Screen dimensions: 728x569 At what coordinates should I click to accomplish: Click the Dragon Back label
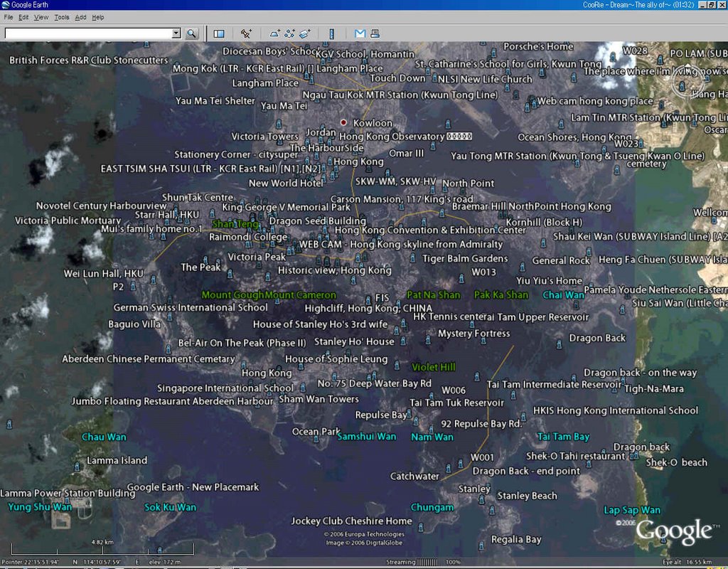tap(597, 338)
